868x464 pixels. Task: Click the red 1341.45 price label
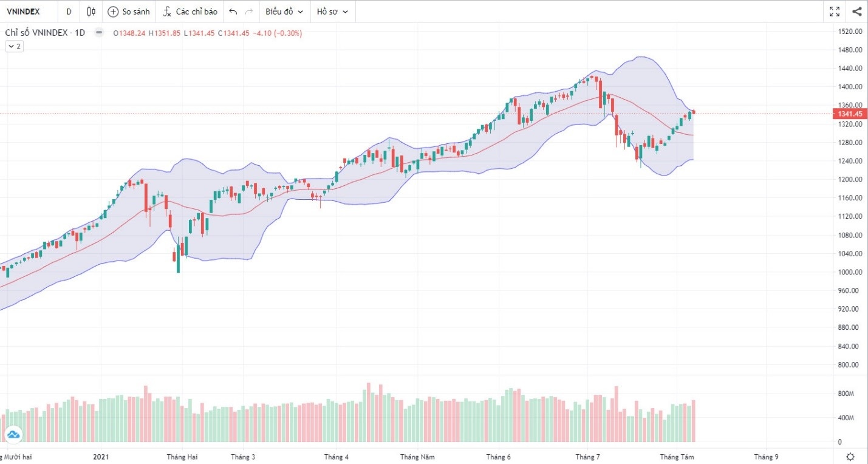[849, 114]
